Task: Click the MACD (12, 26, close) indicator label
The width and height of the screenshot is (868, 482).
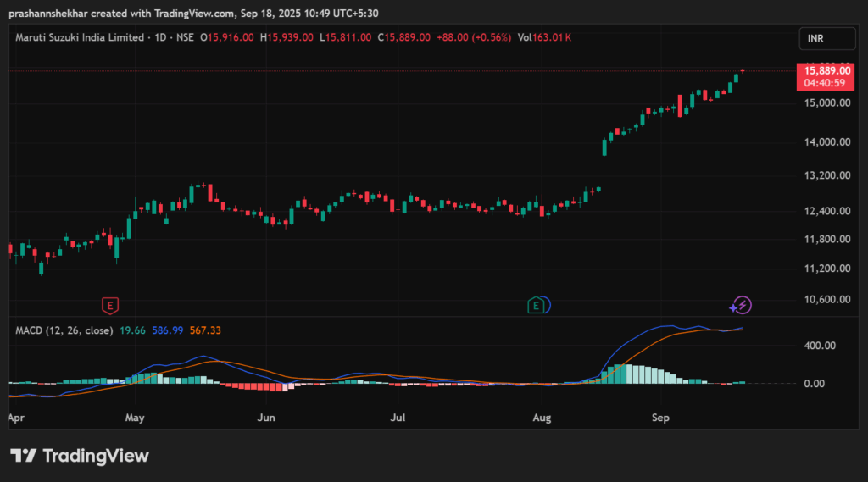Action: point(64,330)
